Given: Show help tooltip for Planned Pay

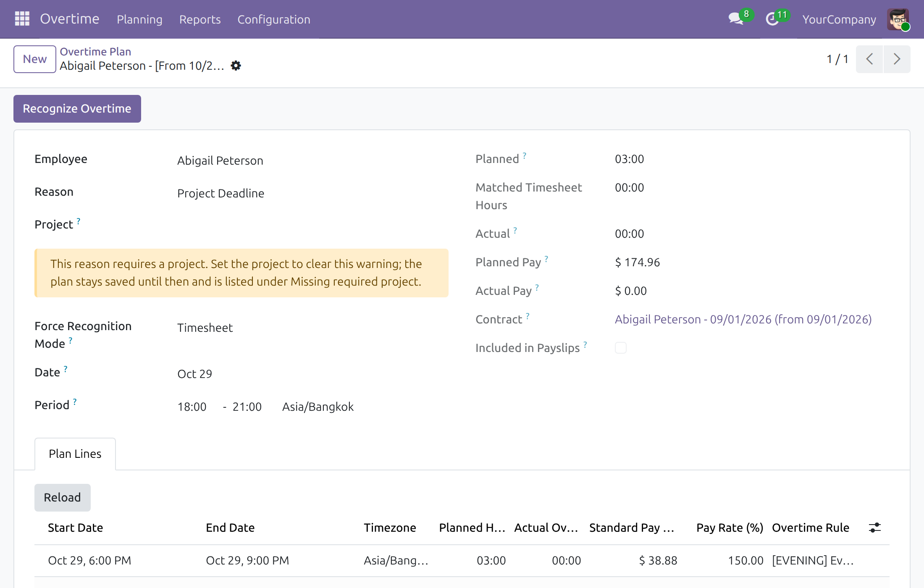Looking at the screenshot, I should (546, 258).
